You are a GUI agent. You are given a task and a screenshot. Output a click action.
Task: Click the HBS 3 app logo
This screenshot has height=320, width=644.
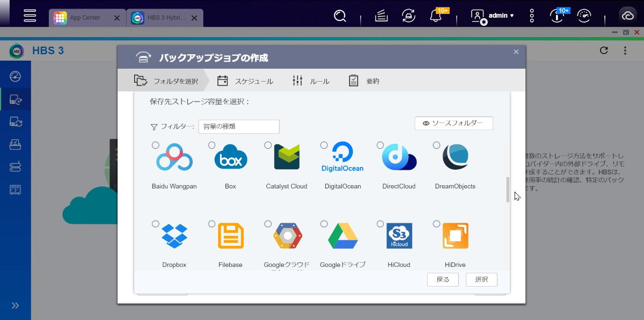coord(17,51)
